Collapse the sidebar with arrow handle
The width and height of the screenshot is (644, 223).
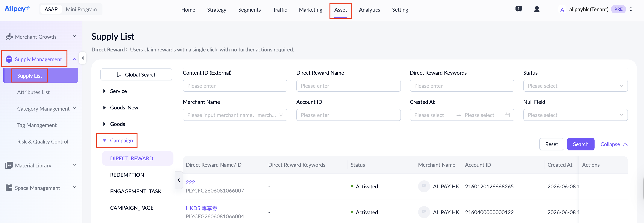[x=82, y=58]
